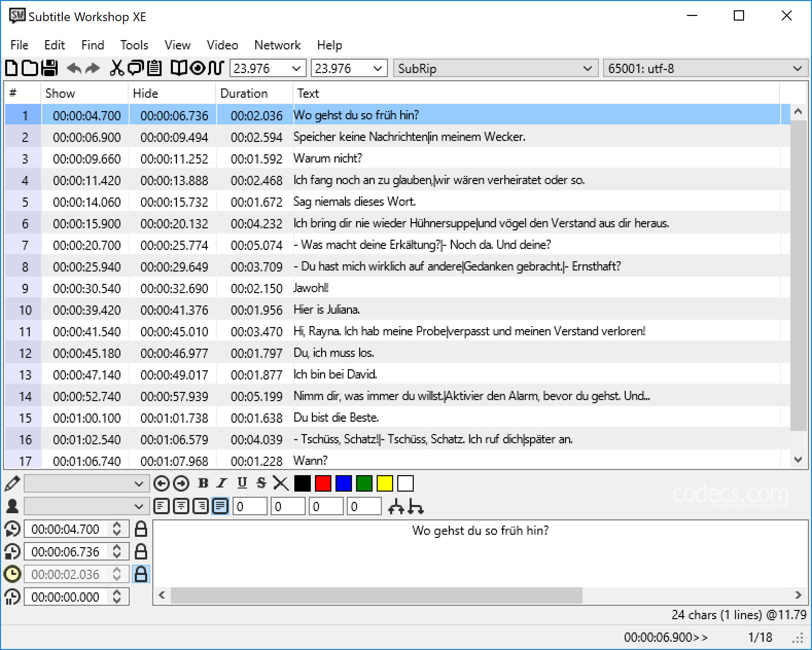Click the Hide column header
The width and height of the screenshot is (812, 650).
click(x=172, y=93)
